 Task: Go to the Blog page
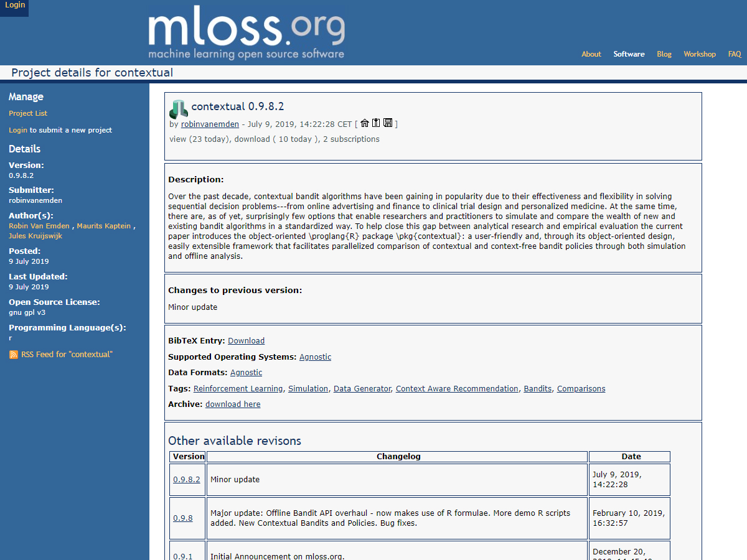(664, 54)
